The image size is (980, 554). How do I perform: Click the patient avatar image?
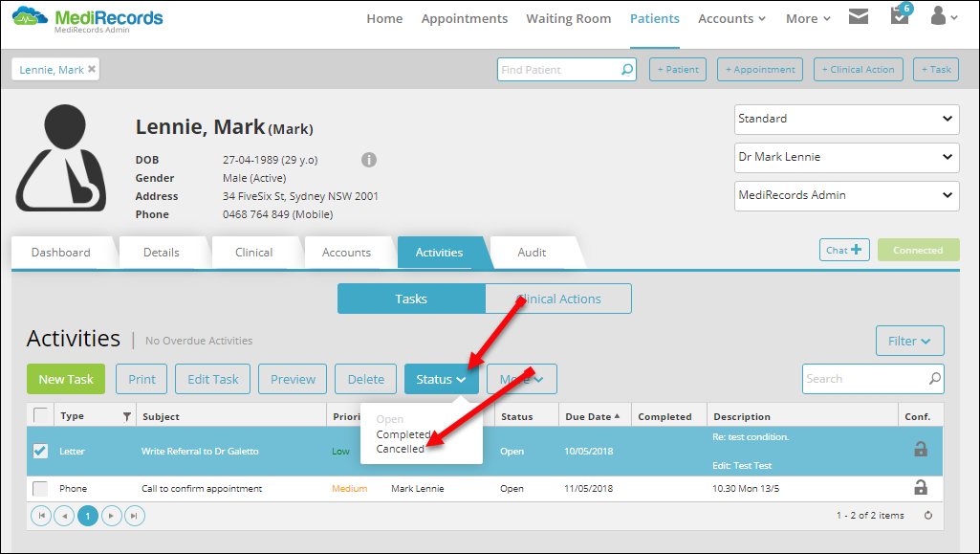[x=60, y=158]
